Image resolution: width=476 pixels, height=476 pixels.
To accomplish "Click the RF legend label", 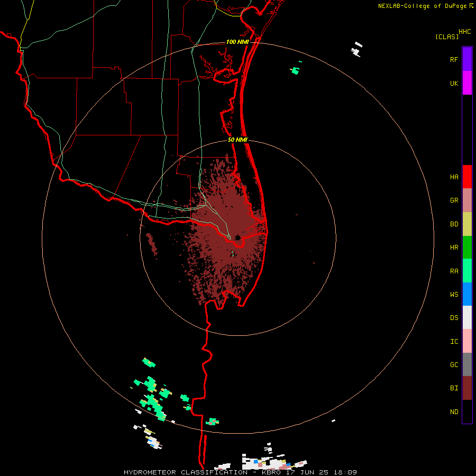I will coord(454,59).
